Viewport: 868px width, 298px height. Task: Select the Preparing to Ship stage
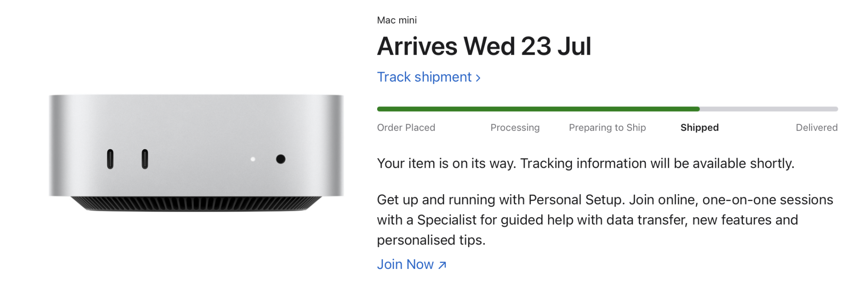click(607, 127)
